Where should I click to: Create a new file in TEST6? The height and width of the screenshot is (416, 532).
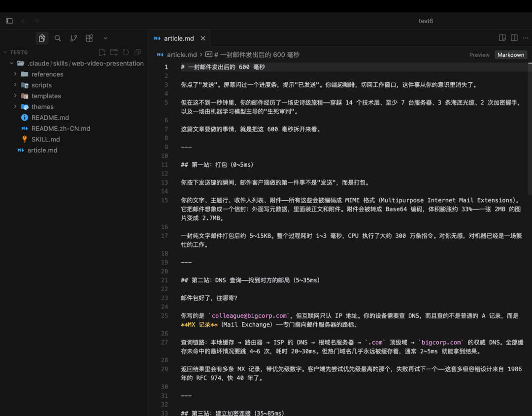pos(102,52)
